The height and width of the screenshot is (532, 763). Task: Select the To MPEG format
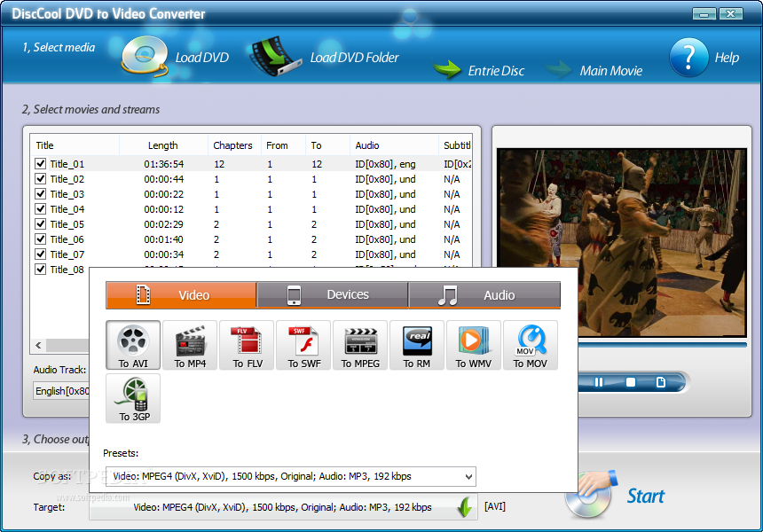click(360, 345)
